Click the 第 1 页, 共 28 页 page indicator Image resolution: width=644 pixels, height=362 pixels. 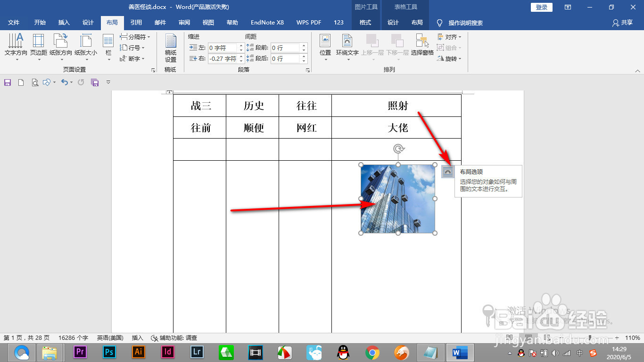click(26, 338)
